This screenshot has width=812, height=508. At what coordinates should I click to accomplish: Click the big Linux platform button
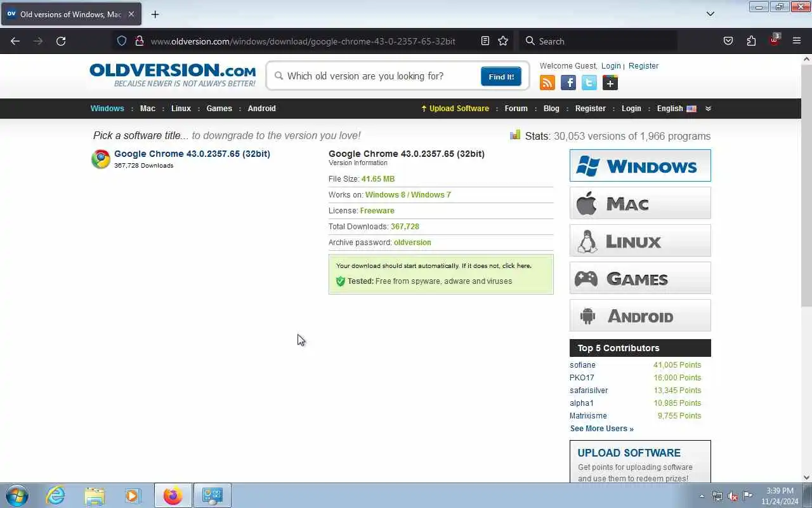(640, 241)
